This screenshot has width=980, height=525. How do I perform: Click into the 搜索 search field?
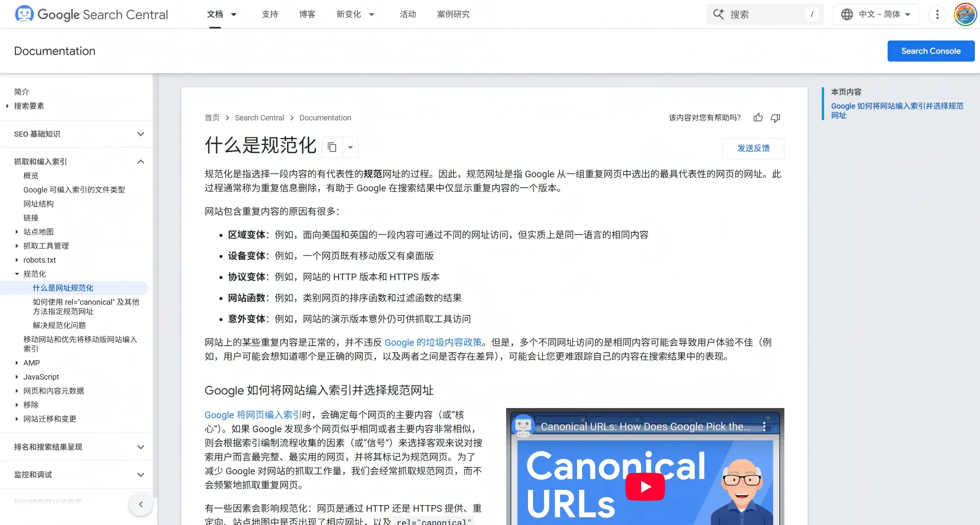(765, 14)
